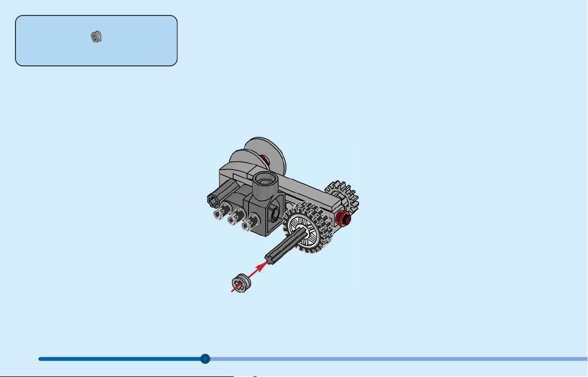Jump ahead on the unfilled progress track
The image size is (588, 377).
click(398, 359)
